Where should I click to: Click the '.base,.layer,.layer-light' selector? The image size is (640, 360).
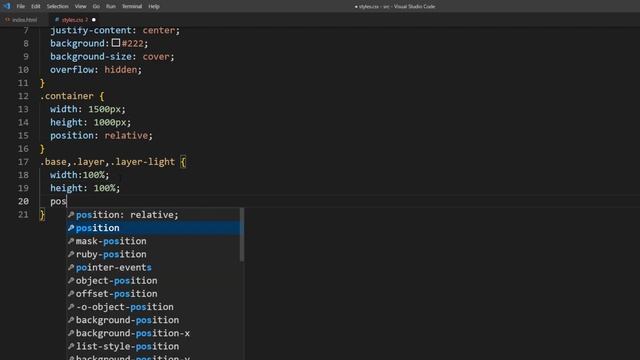(107, 162)
